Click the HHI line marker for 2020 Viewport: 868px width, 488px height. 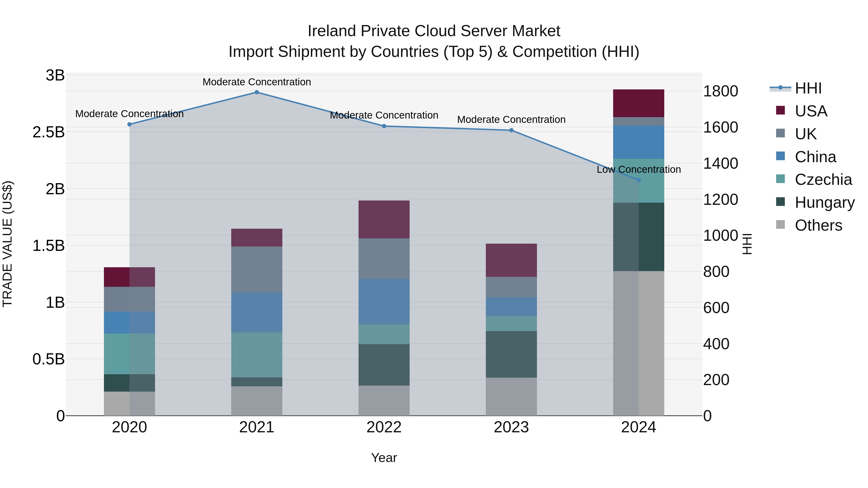(x=129, y=124)
